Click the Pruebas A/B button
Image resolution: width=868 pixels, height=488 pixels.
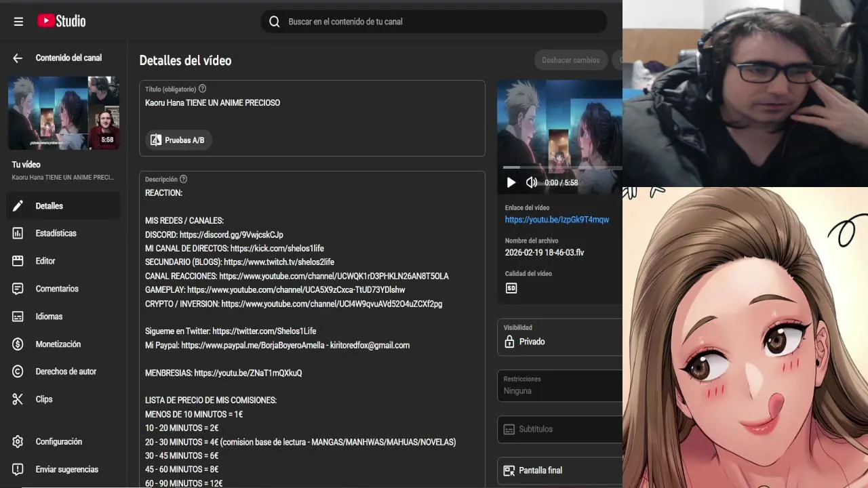[x=178, y=140]
